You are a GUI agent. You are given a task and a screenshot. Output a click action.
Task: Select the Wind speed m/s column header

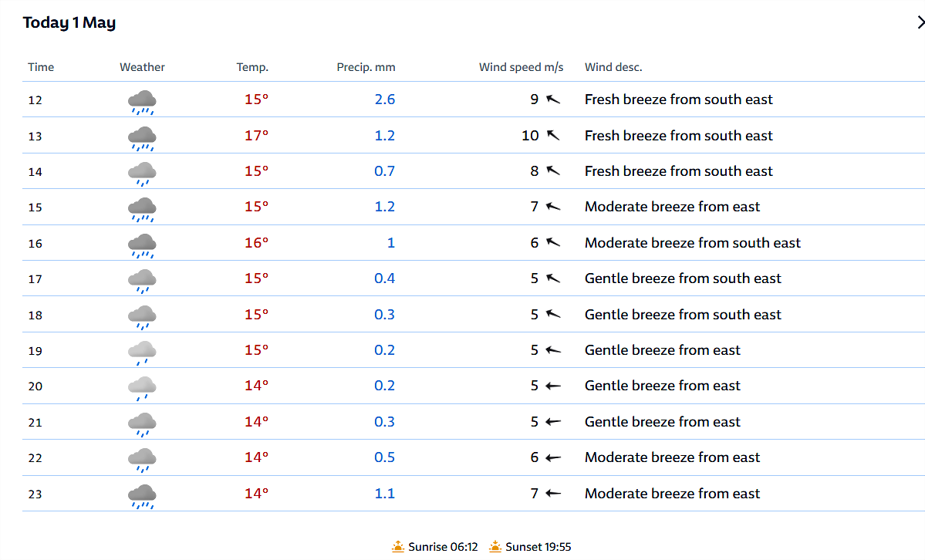521,67
